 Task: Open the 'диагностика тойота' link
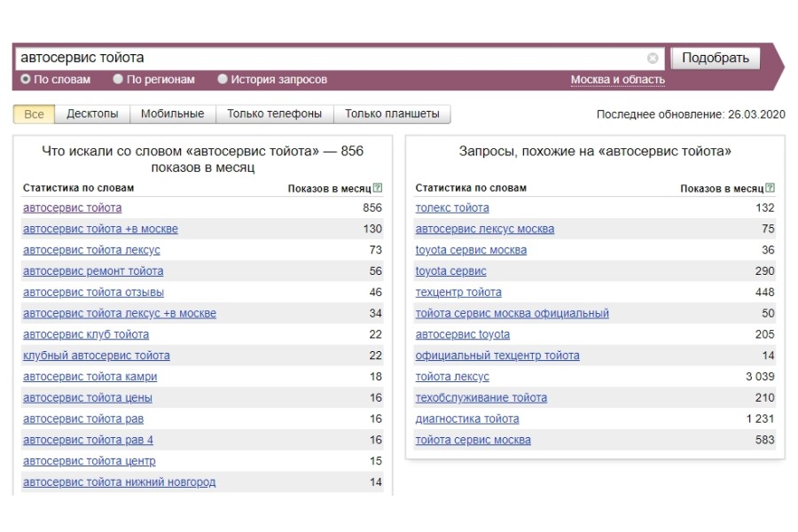click(x=467, y=419)
